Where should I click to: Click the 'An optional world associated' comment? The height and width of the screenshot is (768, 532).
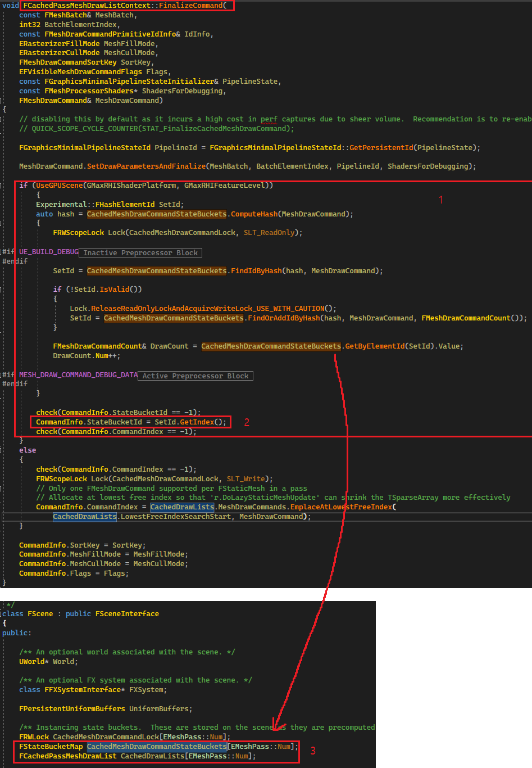(x=127, y=652)
